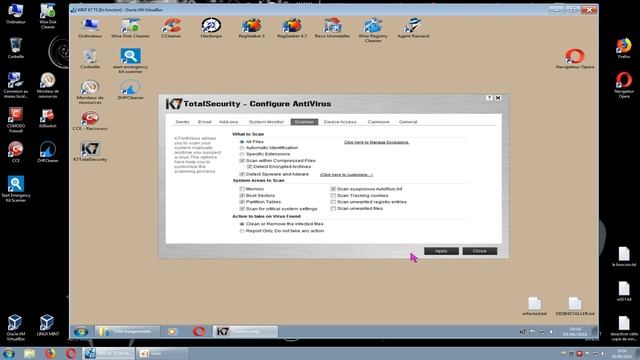This screenshot has width=640, height=360.
Task: Open ZHPCleaner icon inside the VM desktop
Action: (x=130, y=90)
